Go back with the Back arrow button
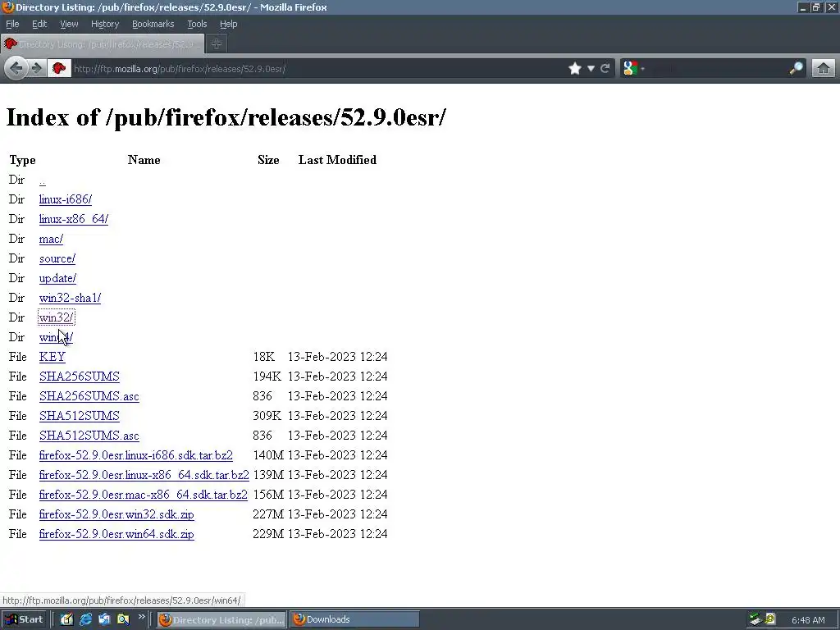The image size is (840, 630). coord(16,69)
